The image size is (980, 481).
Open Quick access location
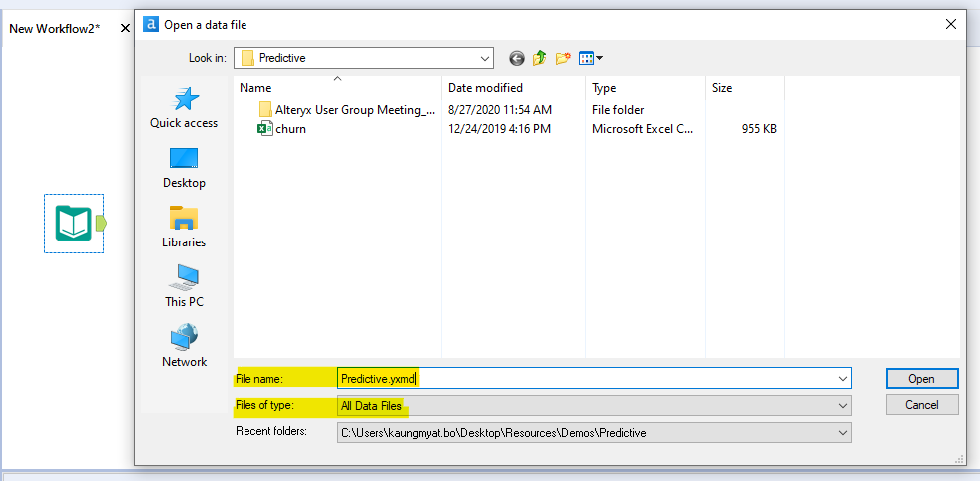tap(183, 108)
